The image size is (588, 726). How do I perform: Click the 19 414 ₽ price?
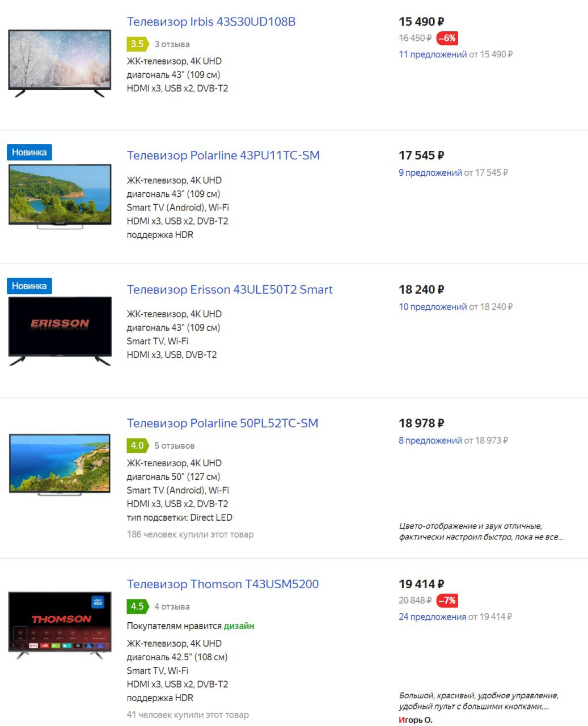pyautogui.click(x=421, y=584)
